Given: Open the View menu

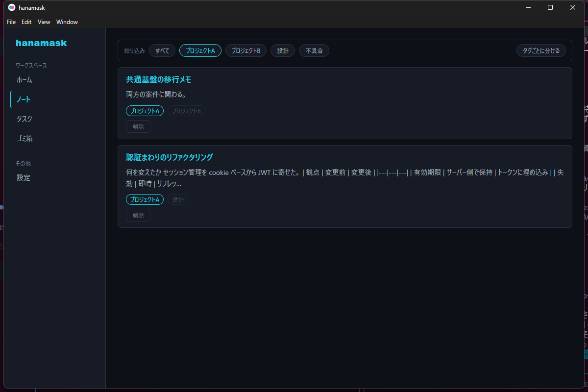Looking at the screenshot, I should pos(44,22).
